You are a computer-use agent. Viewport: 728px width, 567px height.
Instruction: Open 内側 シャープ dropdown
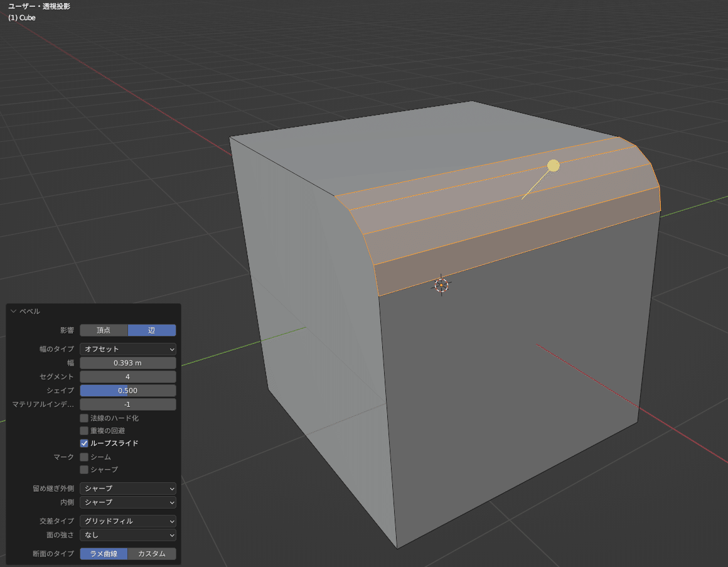click(127, 502)
